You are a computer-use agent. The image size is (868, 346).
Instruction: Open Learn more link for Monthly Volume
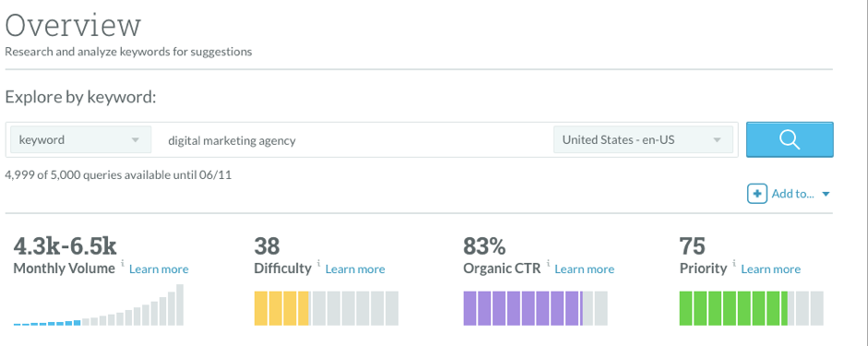[159, 269]
